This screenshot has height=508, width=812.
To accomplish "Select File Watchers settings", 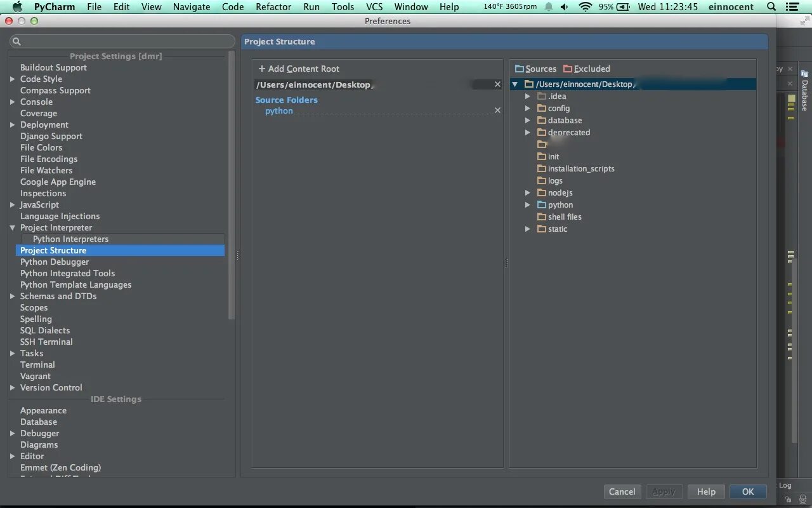I will click(46, 170).
